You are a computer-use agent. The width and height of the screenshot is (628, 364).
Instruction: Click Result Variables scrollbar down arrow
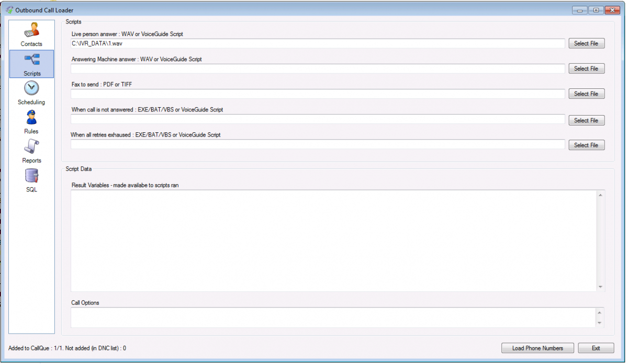[x=600, y=287]
